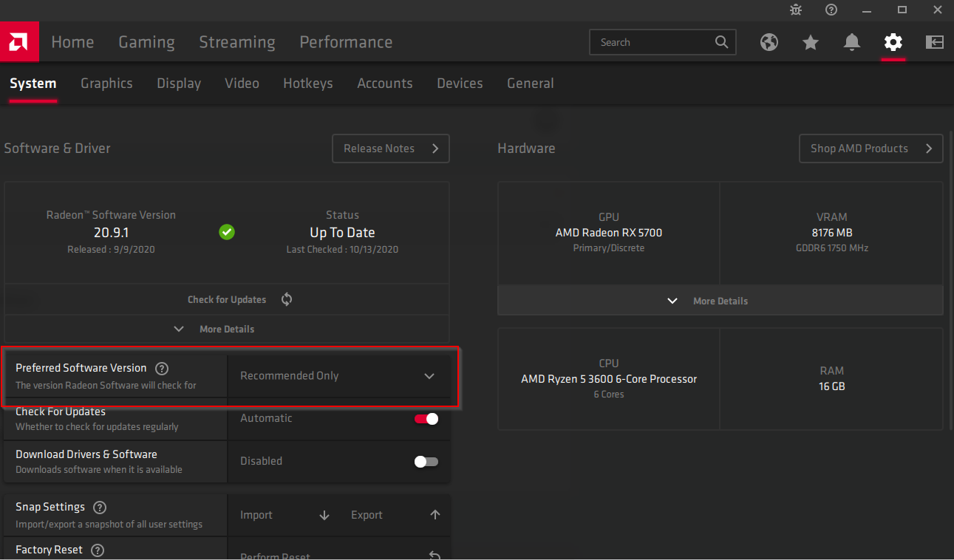Open the favorites star icon
This screenshot has width=954, height=560.
coord(811,42)
